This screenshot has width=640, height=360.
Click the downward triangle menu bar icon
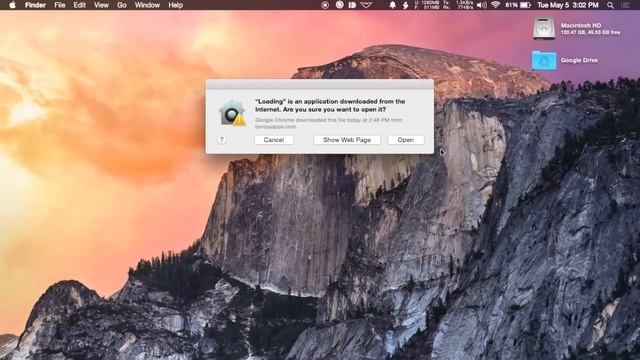pyautogui.click(x=366, y=5)
